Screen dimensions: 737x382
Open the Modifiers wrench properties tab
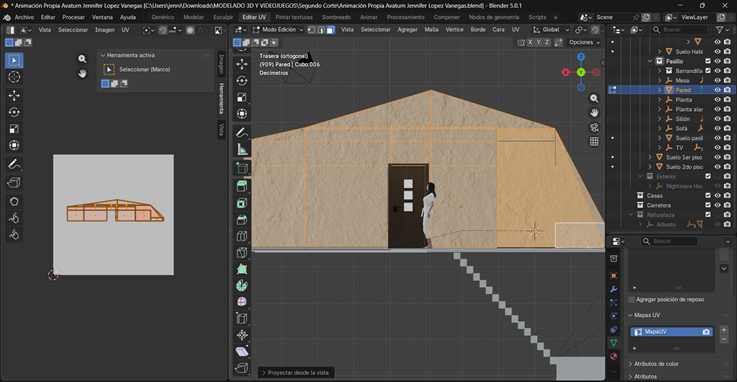point(613,289)
